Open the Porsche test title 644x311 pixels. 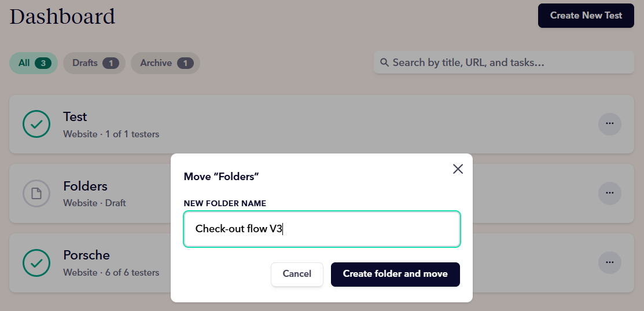pos(86,255)
